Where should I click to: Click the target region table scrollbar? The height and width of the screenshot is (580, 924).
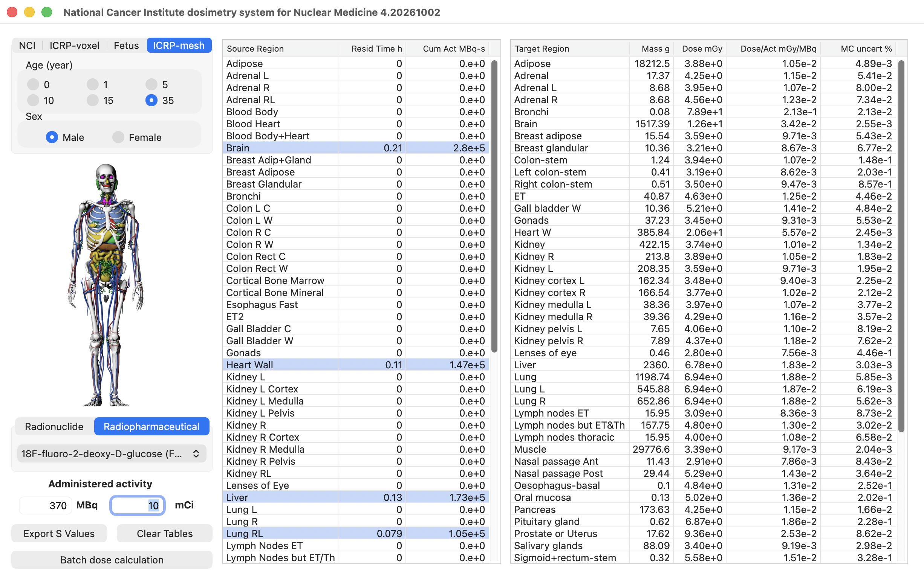901,246
